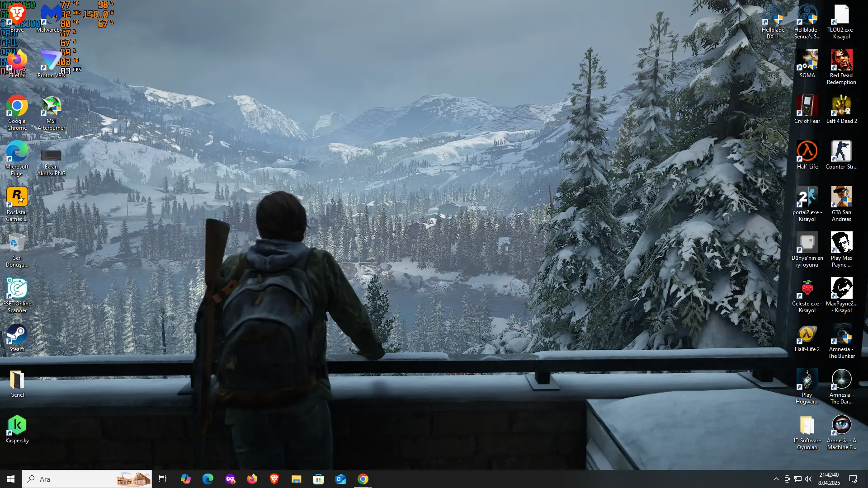Select the Play Hogwarts shortcut
This screenshot has width=868, height=488.
pos(807,386)
